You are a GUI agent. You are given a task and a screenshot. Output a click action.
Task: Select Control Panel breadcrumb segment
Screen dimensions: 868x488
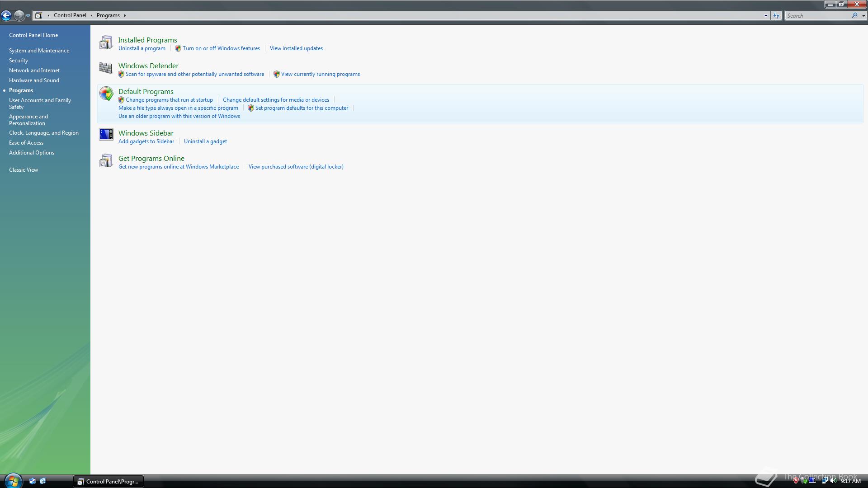tap(70, 15)
